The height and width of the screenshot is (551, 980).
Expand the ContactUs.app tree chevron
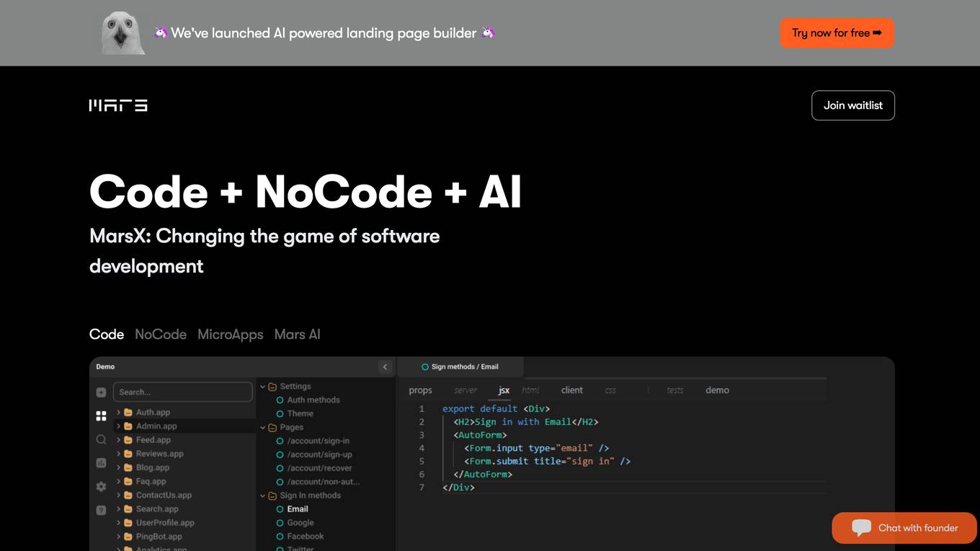click(x=119, y=495)
